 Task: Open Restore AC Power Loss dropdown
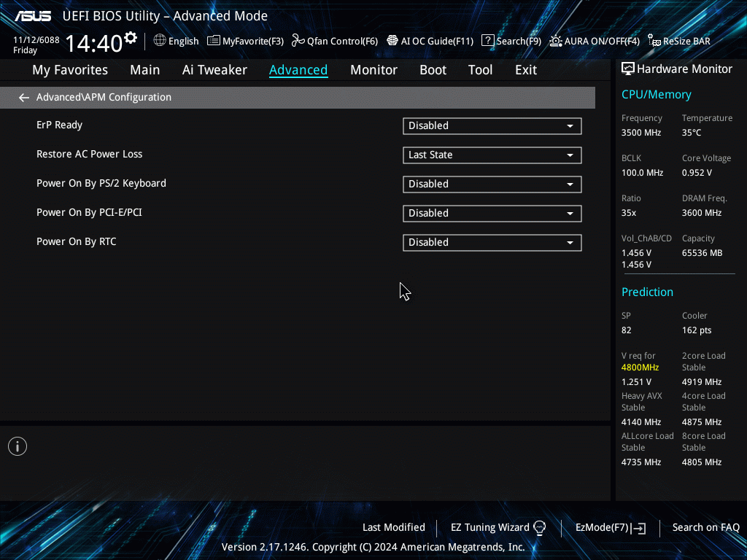tap(492, 155)
